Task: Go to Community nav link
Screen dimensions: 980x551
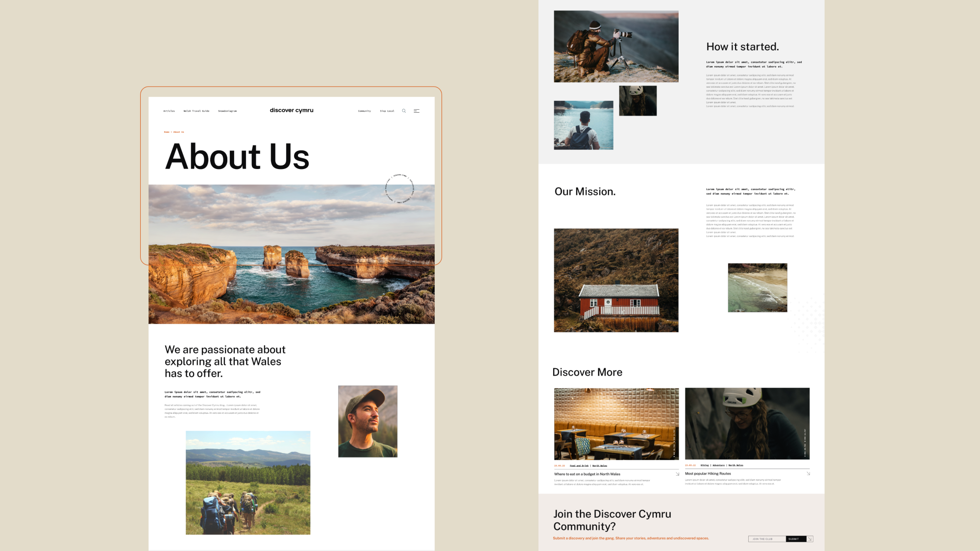Action: click(x=365, y=111)
